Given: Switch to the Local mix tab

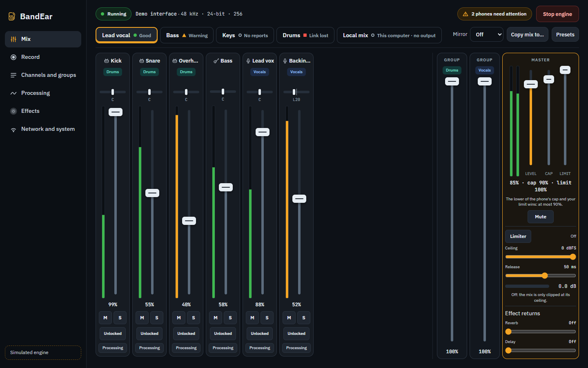Looking at the screenshot, I should point(389,35).
